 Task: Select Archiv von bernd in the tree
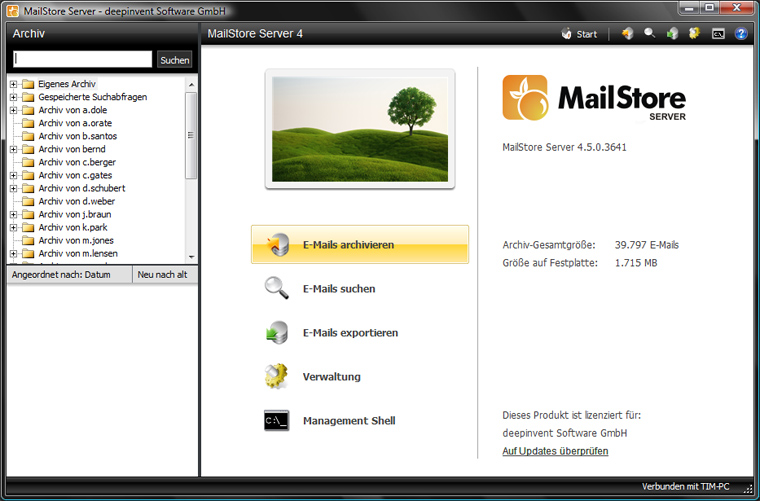pos(72,150)
